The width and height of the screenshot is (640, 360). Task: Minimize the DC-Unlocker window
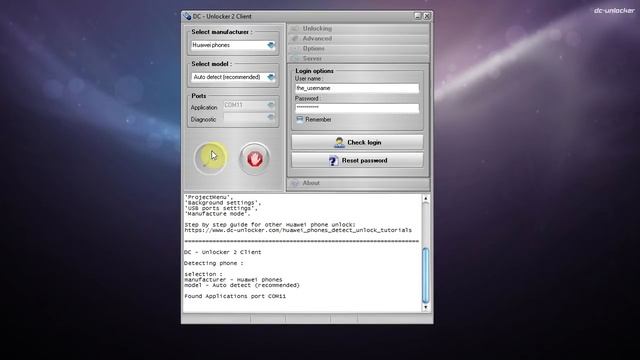click(x=418, y=16)
